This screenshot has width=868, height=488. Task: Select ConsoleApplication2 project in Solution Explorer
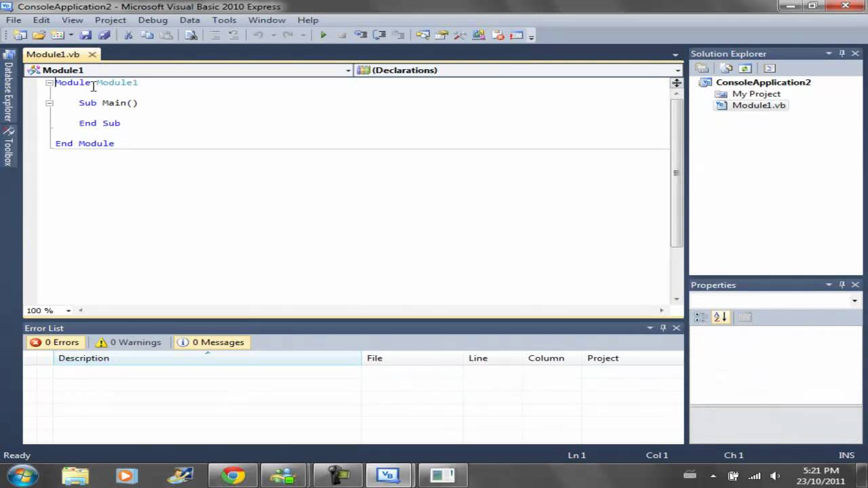[763, 83]
